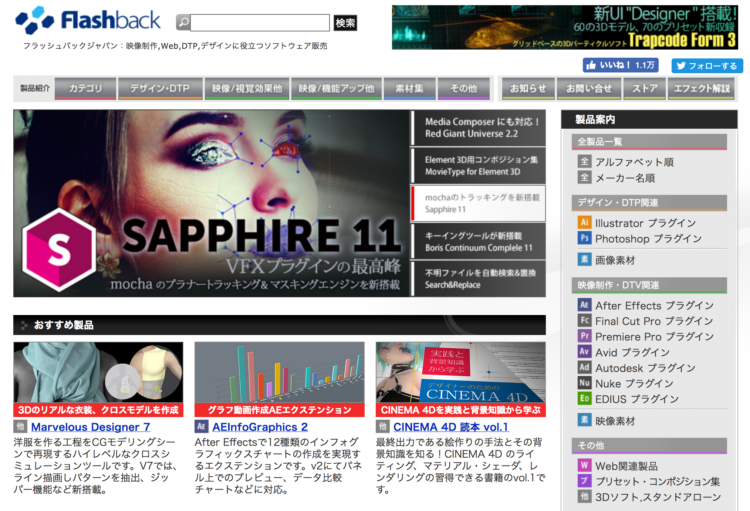Screen dimensions: 750x511
Task: Click the Sapphire 11 hero banner
Action: (211, 203)
